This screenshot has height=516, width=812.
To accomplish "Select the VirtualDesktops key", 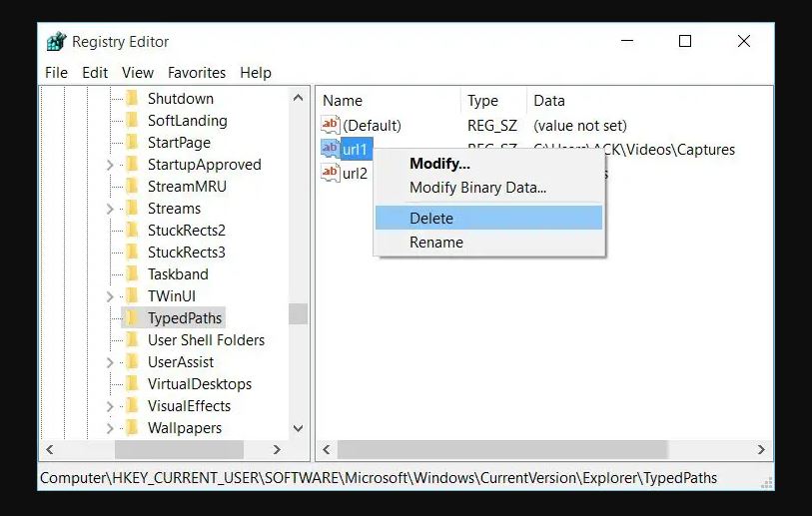I will point(200,384).
